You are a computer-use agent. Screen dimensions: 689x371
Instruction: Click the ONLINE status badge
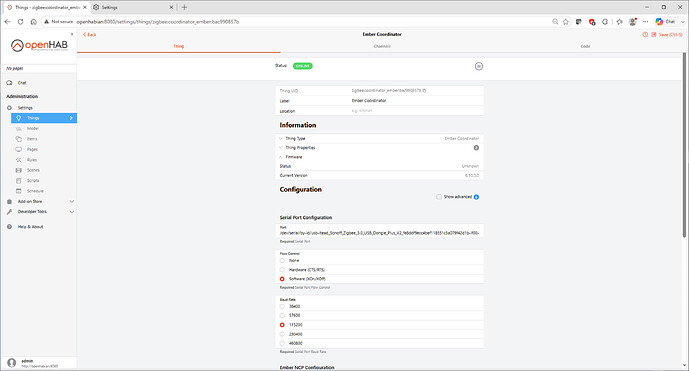[x=303, y=66]
